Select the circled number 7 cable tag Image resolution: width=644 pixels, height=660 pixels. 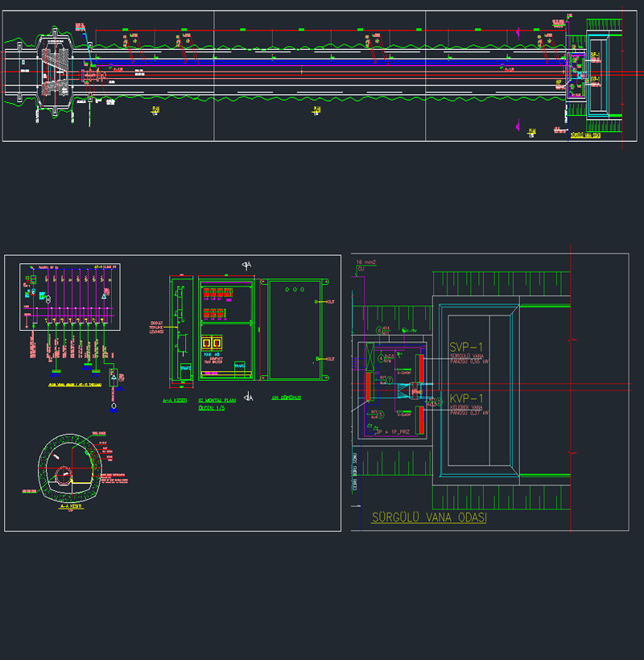click(x=389, y=378)
